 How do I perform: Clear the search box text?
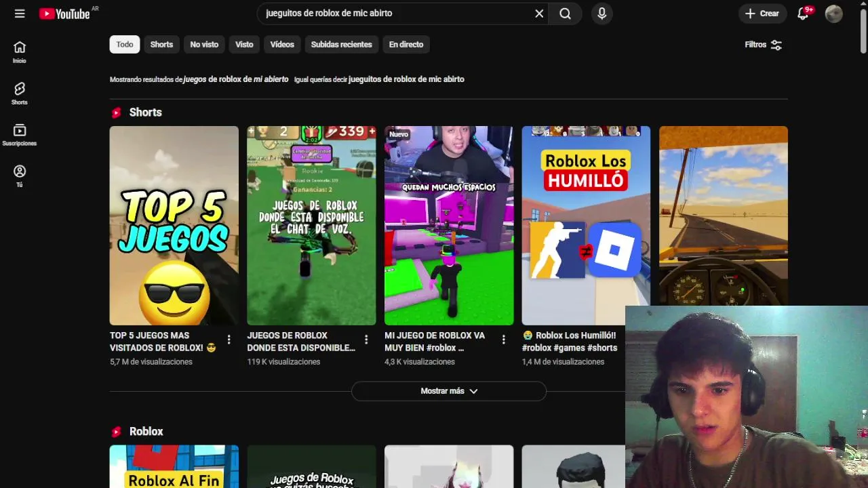(539, 14)
